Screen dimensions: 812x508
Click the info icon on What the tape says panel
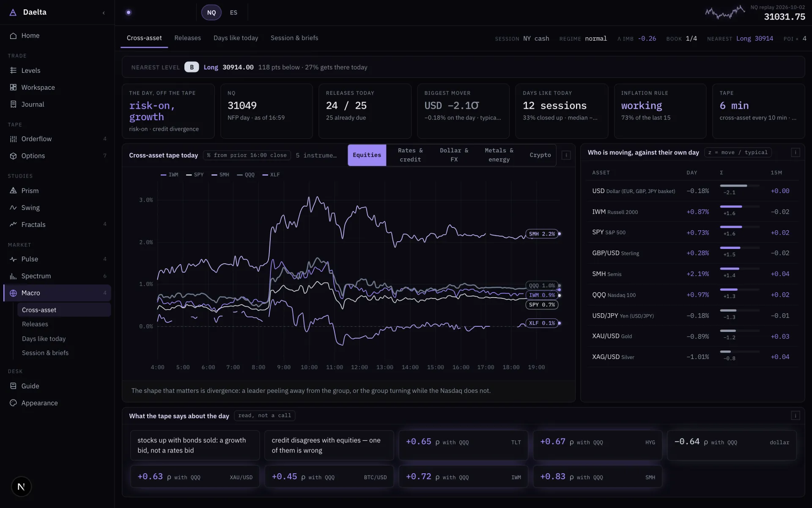[795, 416]
